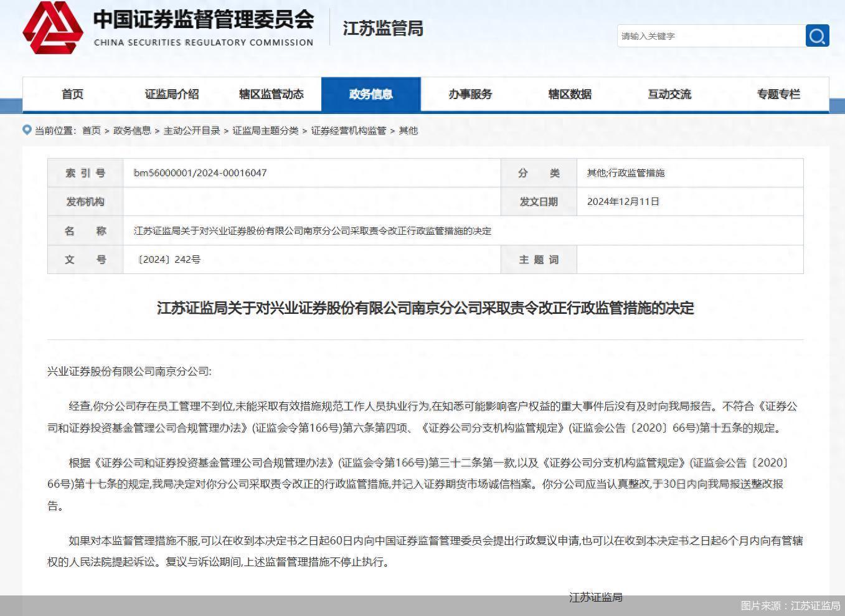
Task: Open the 办事服务 navigation tab
Action: [470, 94]
